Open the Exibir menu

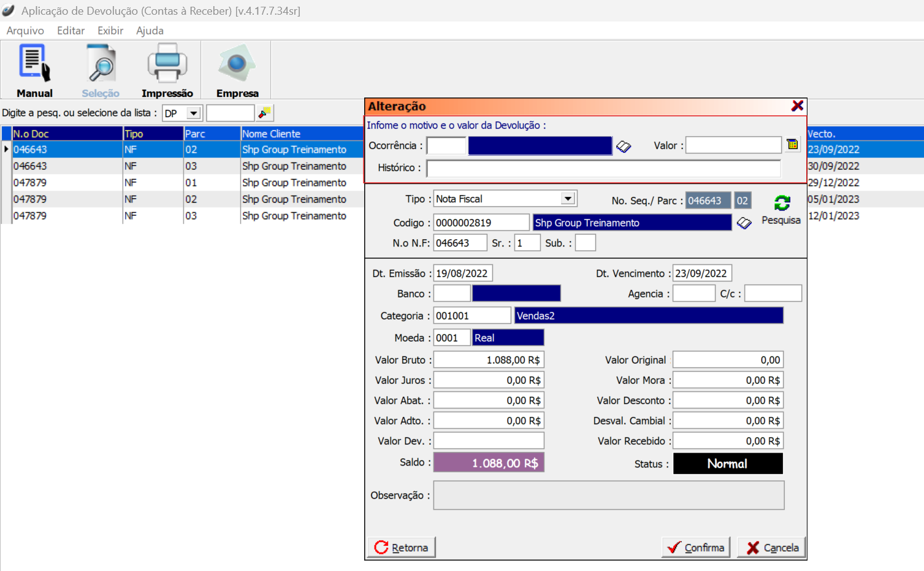click(x=110, y=31)
